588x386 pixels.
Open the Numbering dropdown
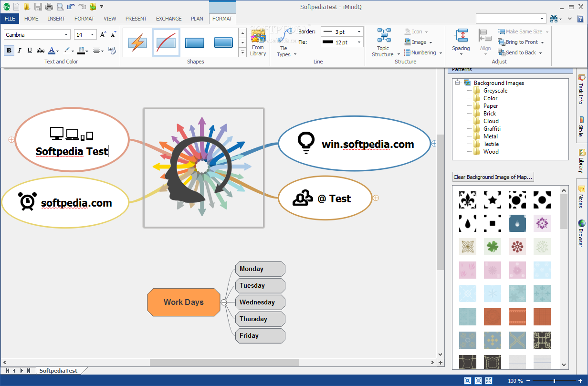[423, 52]
